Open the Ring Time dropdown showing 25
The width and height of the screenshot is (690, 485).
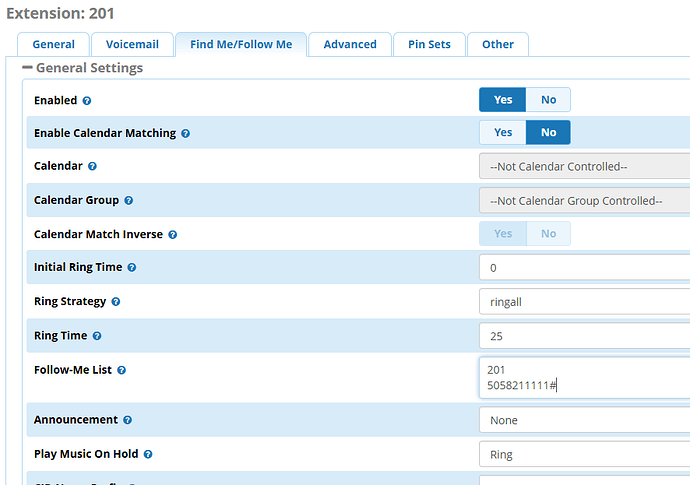[584, 336]
